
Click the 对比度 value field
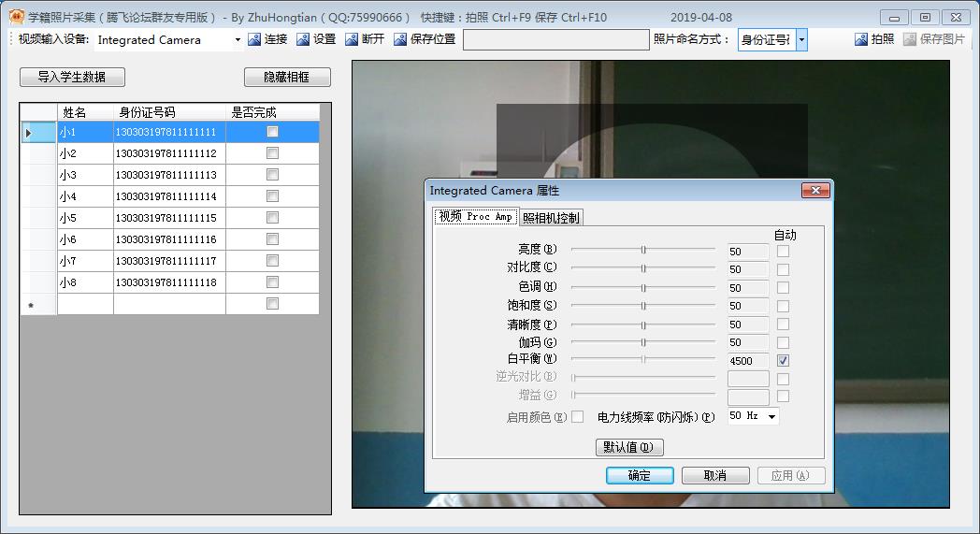coord(748,269)
